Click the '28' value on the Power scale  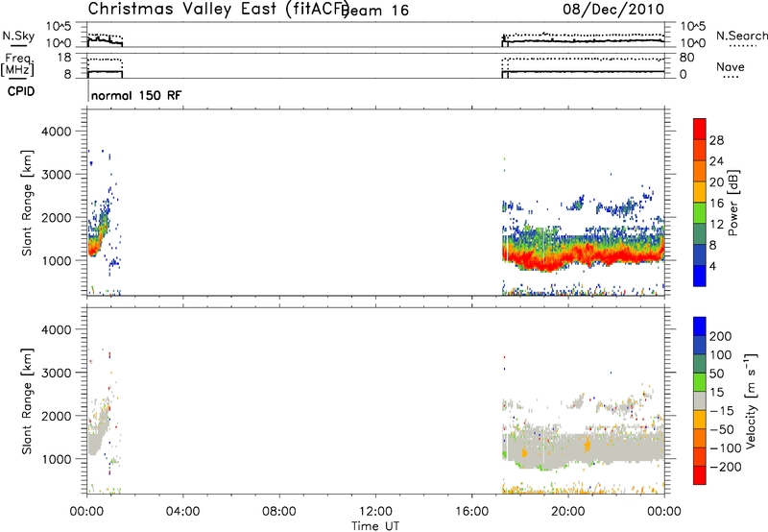click(716, 140)
